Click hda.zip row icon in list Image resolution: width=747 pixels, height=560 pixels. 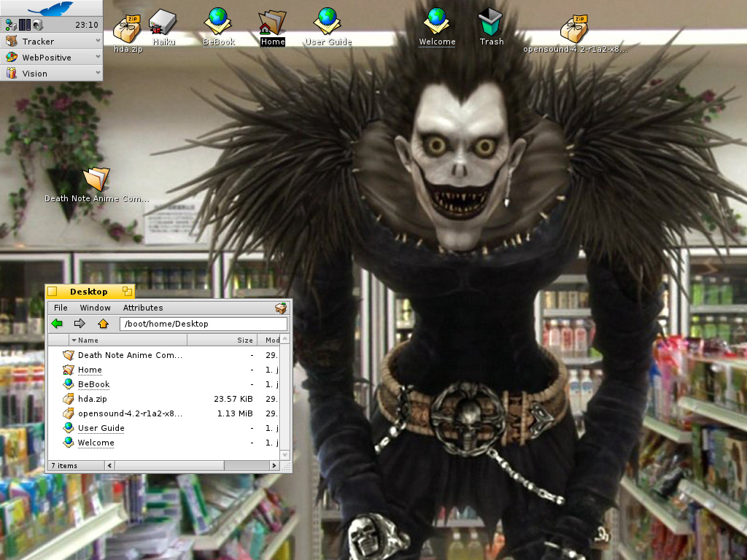[x=69, y=399]
